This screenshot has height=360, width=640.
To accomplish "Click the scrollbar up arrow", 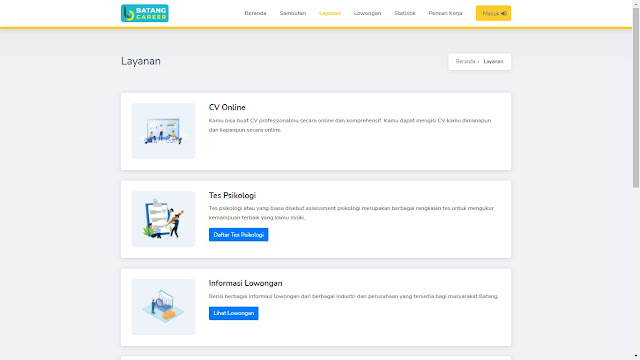I will point(636,3).
